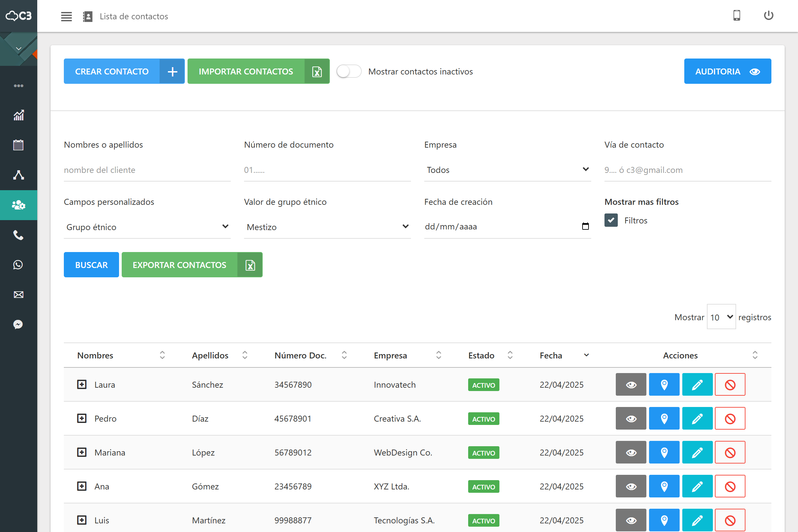This screenshot has width=798, height=532.
Task: Open the statistics chart sidebar item
Action: tap(18, 115)
